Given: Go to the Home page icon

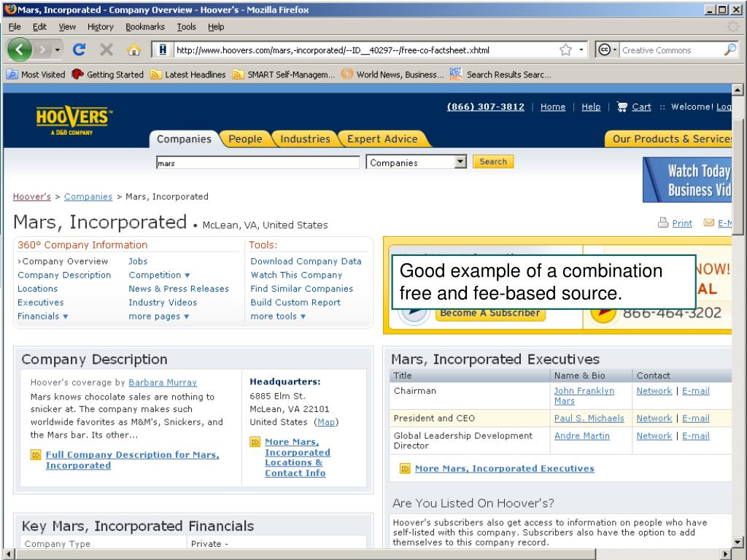Looking at the screenshot, I should coord(134,50).
